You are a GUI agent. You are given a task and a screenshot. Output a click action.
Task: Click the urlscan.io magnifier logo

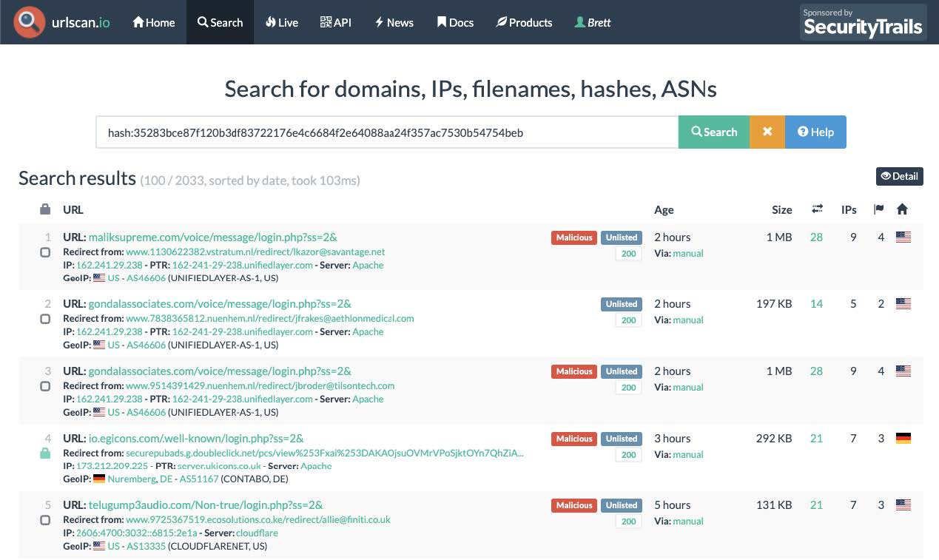click(x=30, y=22)
